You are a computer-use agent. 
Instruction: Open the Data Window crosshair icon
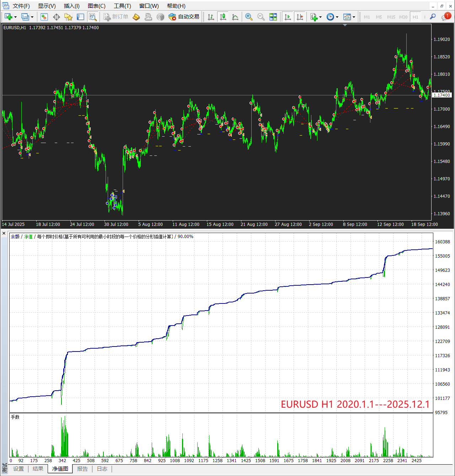56,17
